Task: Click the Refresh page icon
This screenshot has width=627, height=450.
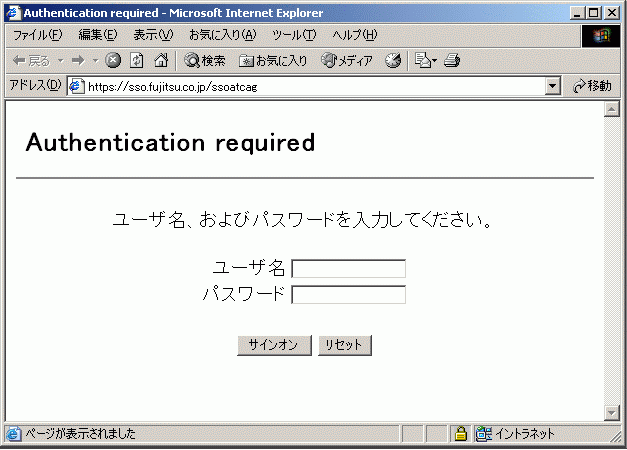Action: pyautogui.click(x=136, y=61)
